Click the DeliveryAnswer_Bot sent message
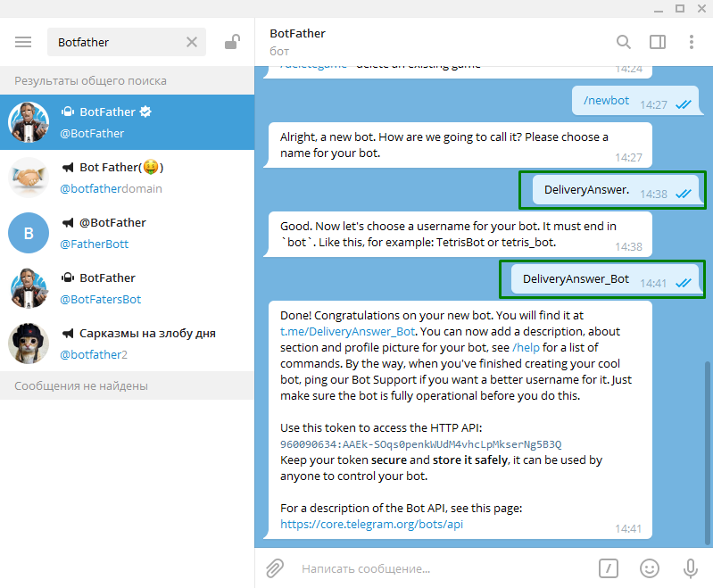This screenshot has width=713, height=588. (605, 278)
